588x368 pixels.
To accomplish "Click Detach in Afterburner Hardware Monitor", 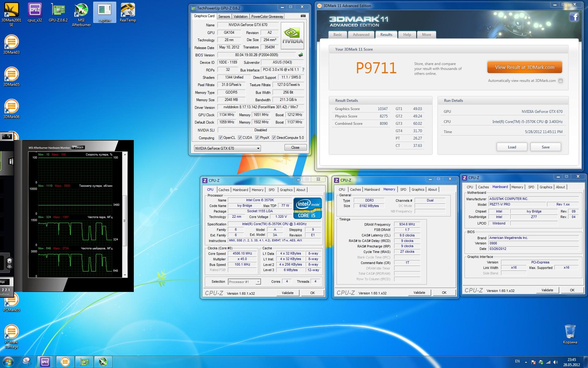I will point(78,148).
